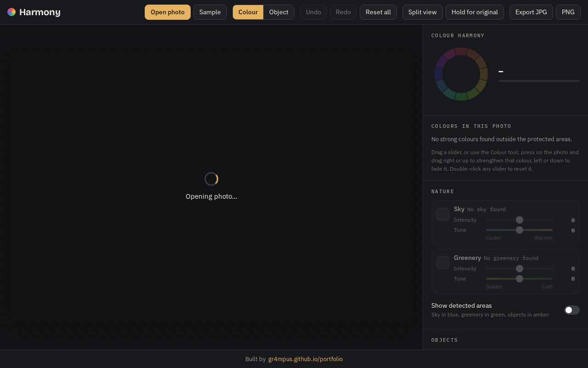The height and width of the screenshot is (368, 588).
Task: Switch to the Object tool
Action: point(279,12)
